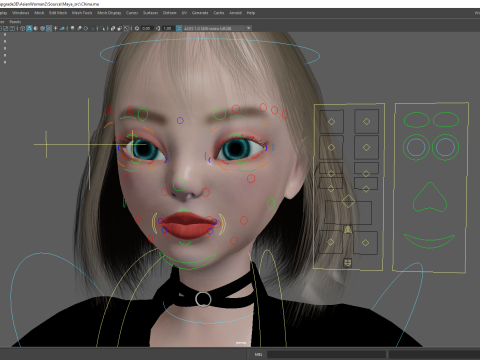This screenshot has width=480, height=360.
Task: Open the Generate menu
Action: 200,13
